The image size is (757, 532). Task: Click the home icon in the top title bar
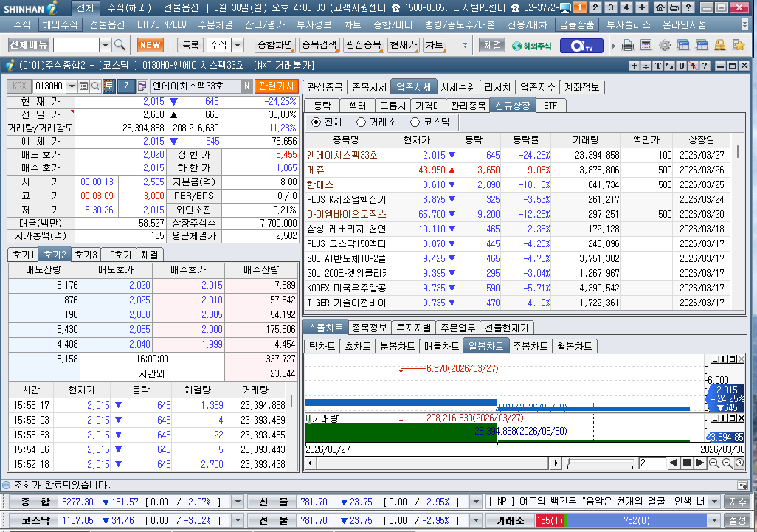660,7
